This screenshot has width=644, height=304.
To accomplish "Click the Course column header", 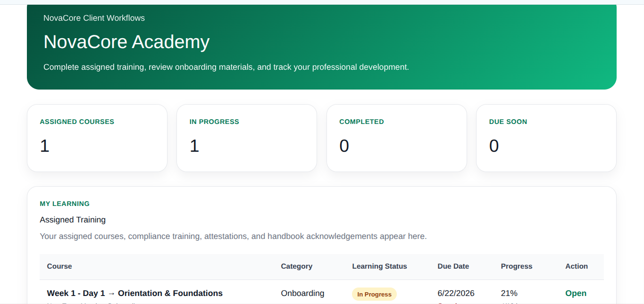I will [x=59, y=266].
